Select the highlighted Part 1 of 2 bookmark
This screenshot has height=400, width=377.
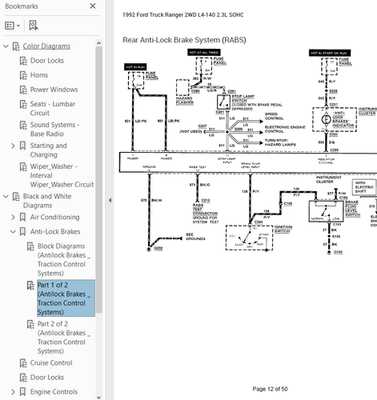point(66,299)
